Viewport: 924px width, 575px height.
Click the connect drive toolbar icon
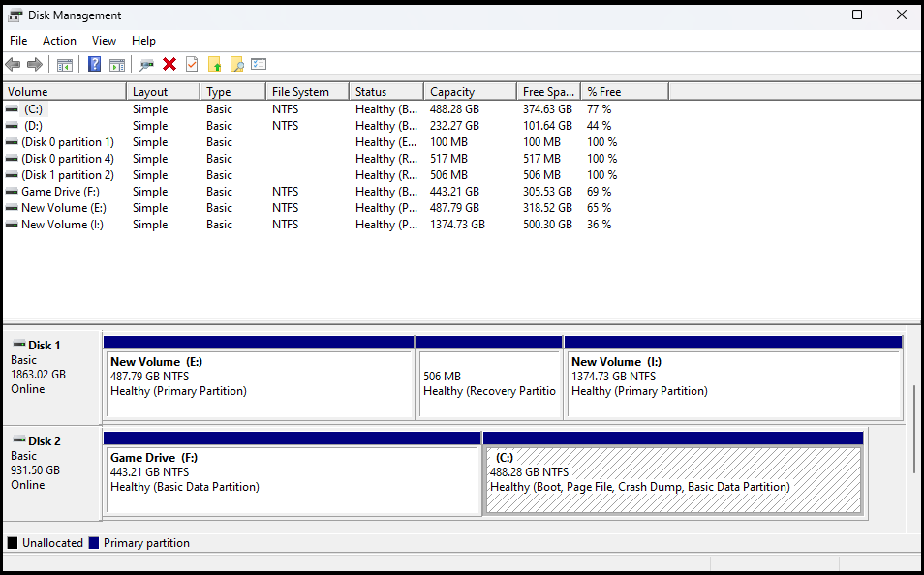pyautogui.click(x=146, y=64)
